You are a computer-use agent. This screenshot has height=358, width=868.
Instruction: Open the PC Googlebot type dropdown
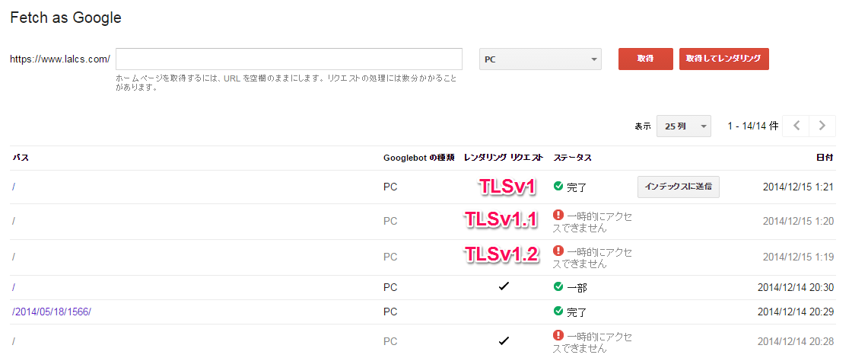(x=540, y=59)
